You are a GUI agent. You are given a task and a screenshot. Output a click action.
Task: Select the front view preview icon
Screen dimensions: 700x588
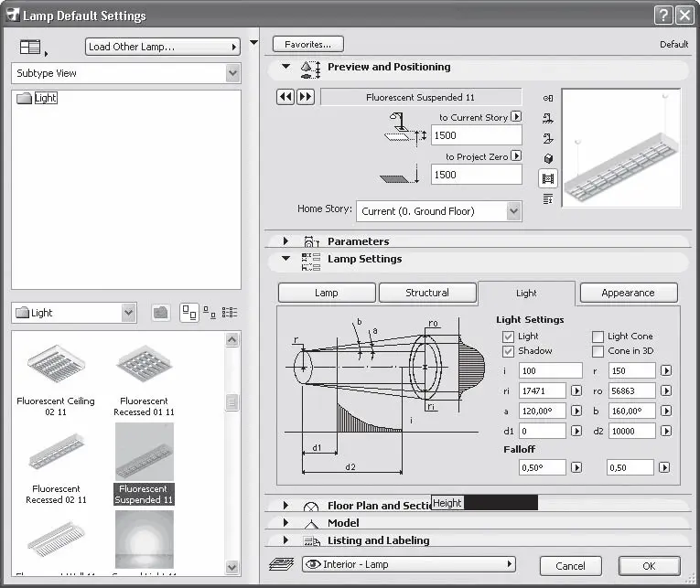coord(548,138)
